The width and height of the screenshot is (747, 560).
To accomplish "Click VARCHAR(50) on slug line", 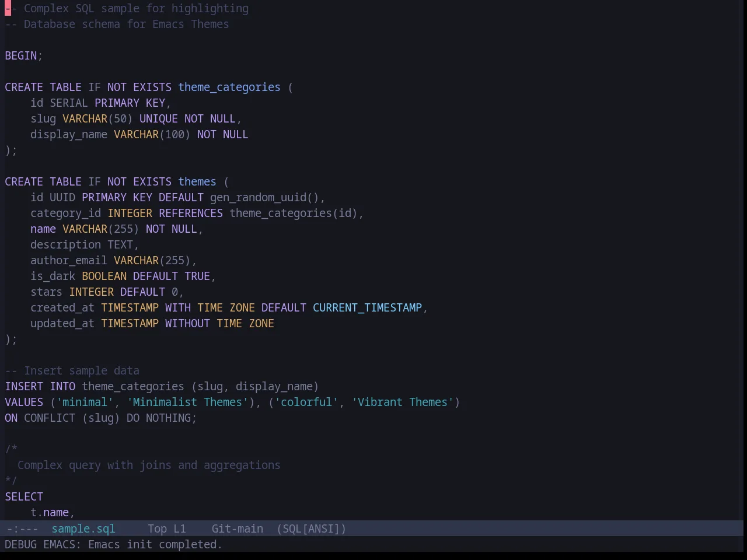I will 97,118.
